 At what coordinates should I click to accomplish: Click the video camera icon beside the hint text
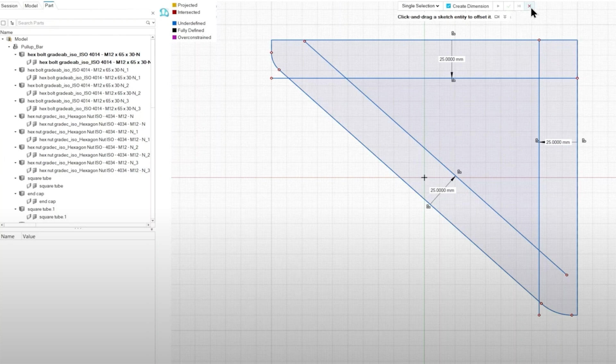click(x=497, y=17)
